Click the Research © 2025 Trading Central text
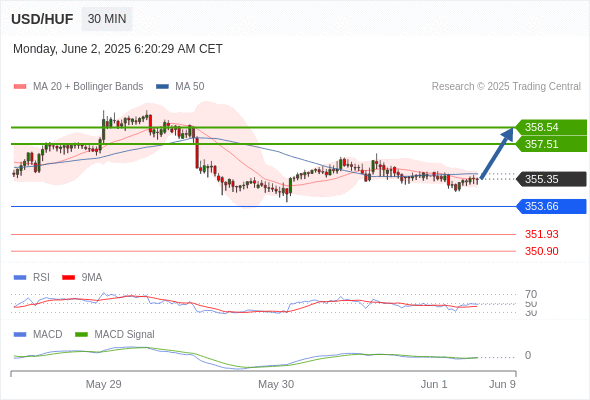The image size is (590, 400). click(x=506, y=87)
